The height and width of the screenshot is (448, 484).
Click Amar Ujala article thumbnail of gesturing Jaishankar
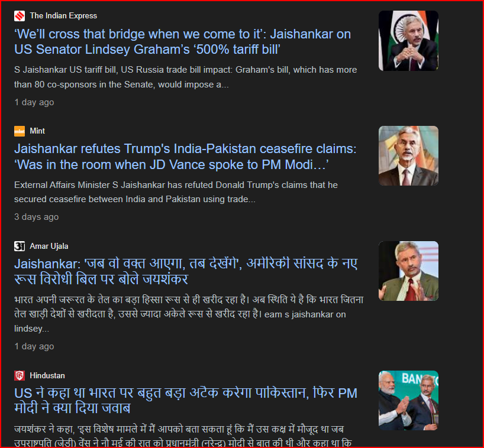tap(408, 271)
